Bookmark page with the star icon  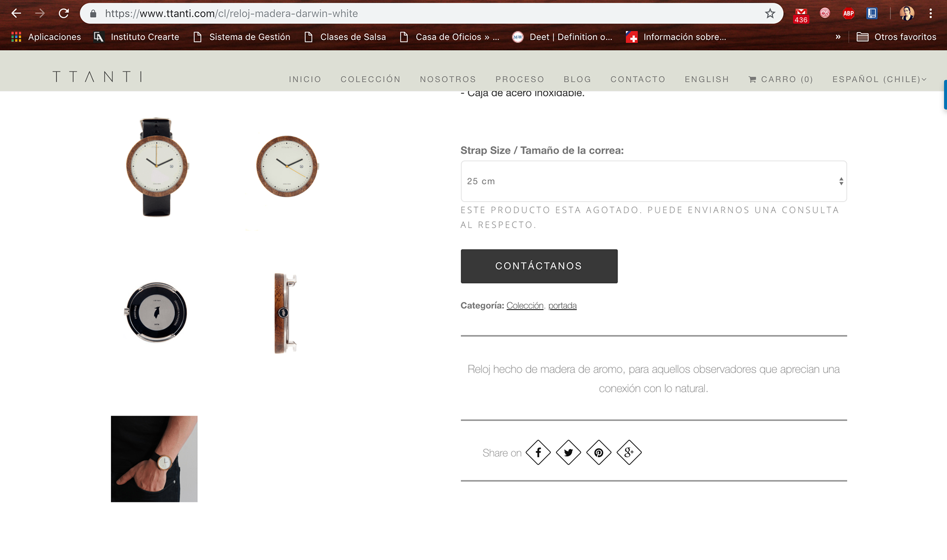point(770,13)
